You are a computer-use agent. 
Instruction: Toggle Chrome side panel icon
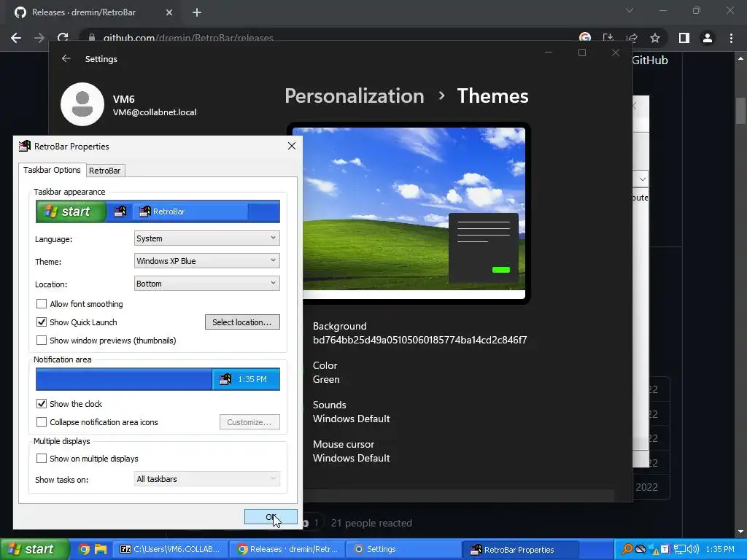684,38
